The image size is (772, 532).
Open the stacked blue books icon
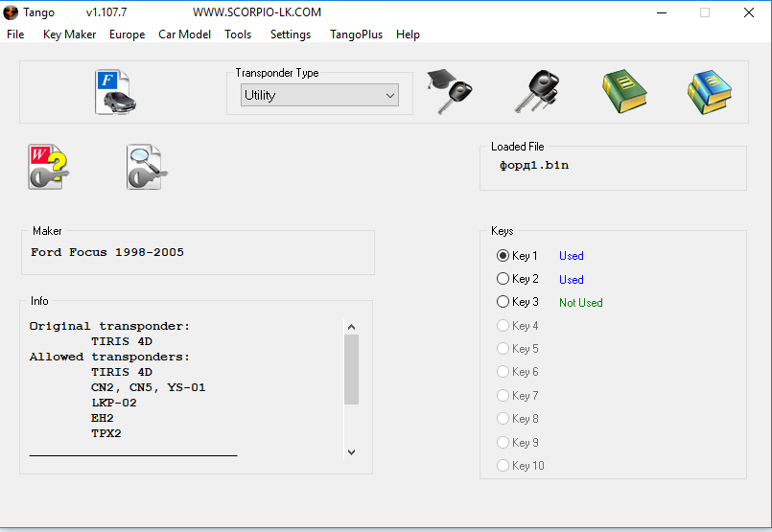pos(710,92)
